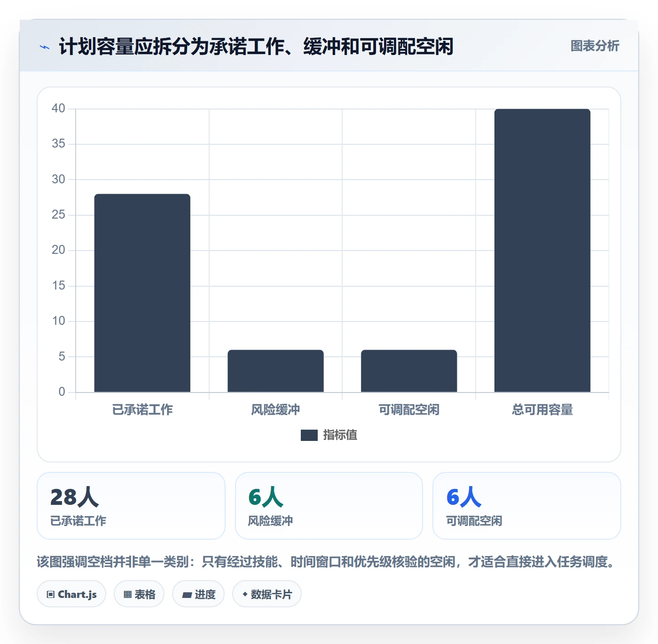Click the chart title 计划容量应拆分为承诺工作
The image size is (658, 644).
tap(256, 47)
